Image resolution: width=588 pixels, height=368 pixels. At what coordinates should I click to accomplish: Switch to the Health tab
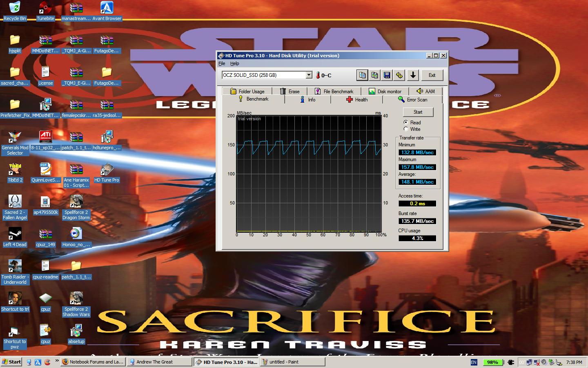click(356, 99)
